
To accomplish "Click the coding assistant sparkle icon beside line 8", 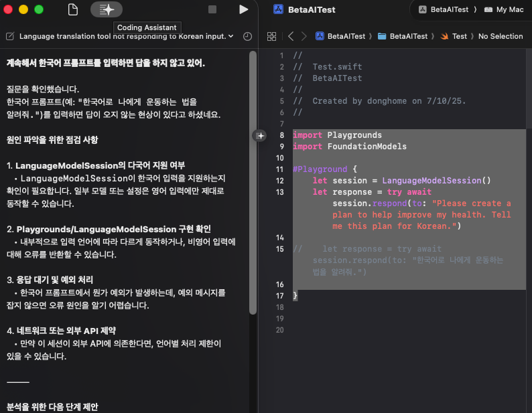I will point(260,136).
